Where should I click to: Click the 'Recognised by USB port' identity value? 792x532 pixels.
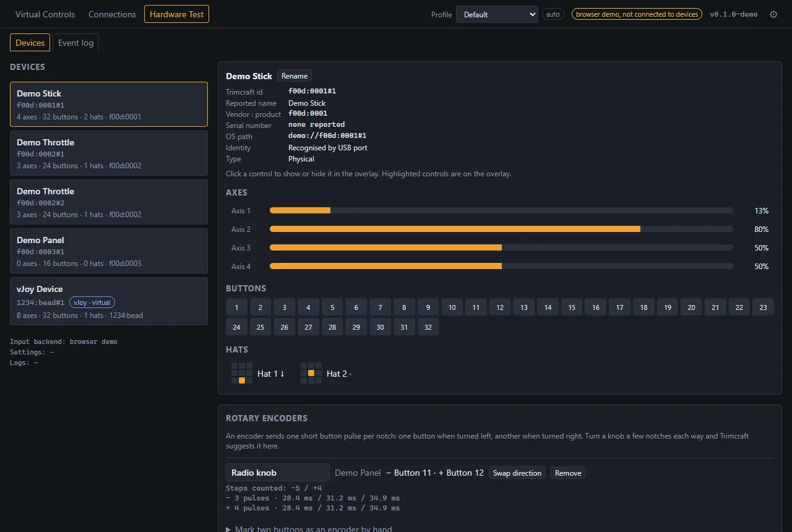pyautogui.click(x=328, y=147)
